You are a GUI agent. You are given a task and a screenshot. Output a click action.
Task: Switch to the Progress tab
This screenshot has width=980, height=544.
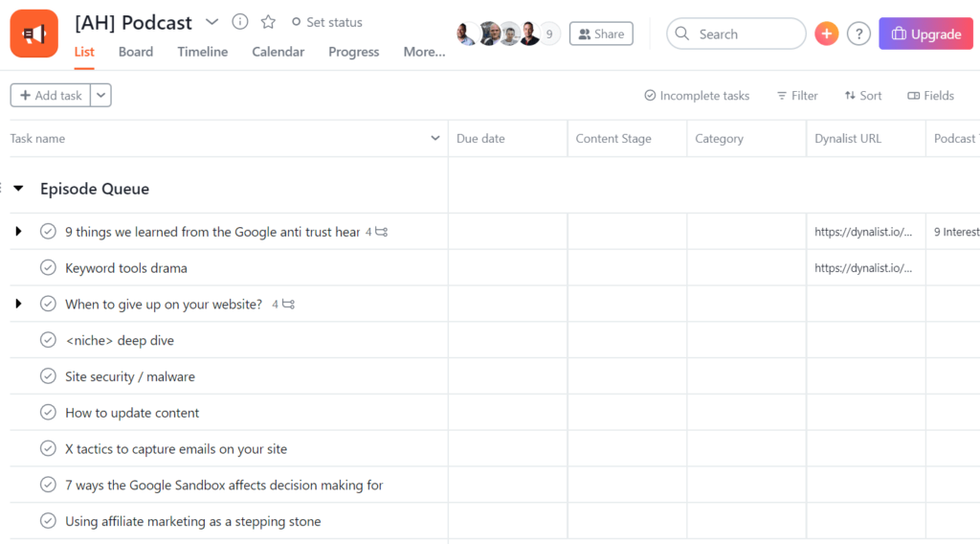pyautogui.click(x=354, y=52)
